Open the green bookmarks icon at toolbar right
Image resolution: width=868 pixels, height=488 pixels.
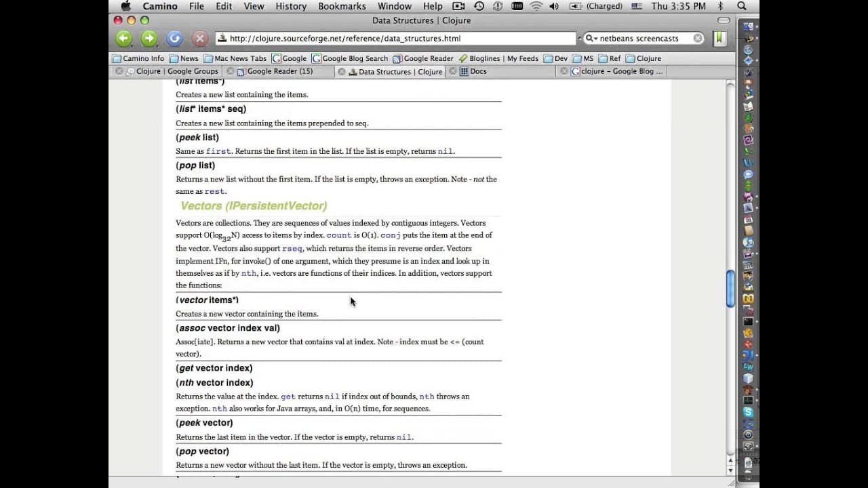(719, 39)
